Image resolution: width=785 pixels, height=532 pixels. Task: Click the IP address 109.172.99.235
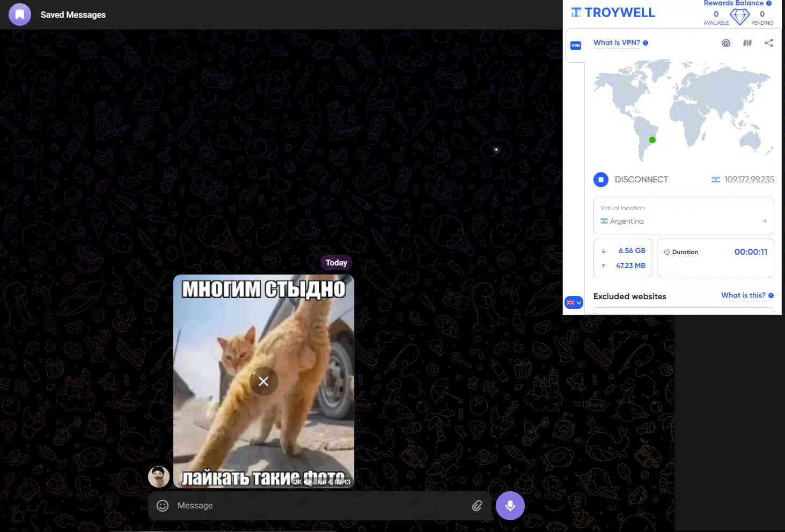pyautogui.click(x=749, y=180)
